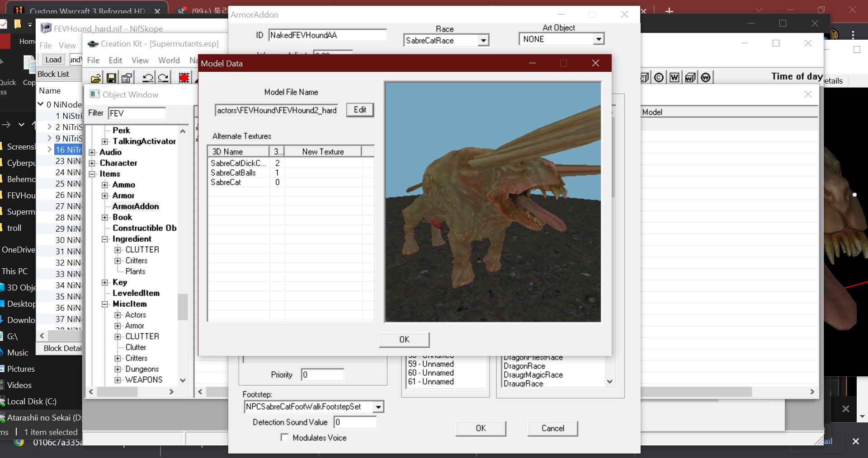Open the File menu in NifSkope
The width and height of the screenshot is (868, 458).
[x=45, y=45]
